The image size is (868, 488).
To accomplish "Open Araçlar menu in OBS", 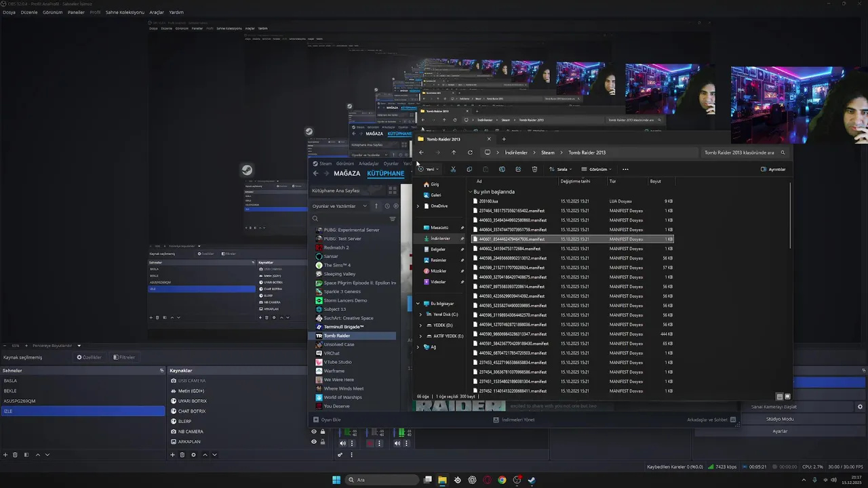I will [x=157, y=12].
